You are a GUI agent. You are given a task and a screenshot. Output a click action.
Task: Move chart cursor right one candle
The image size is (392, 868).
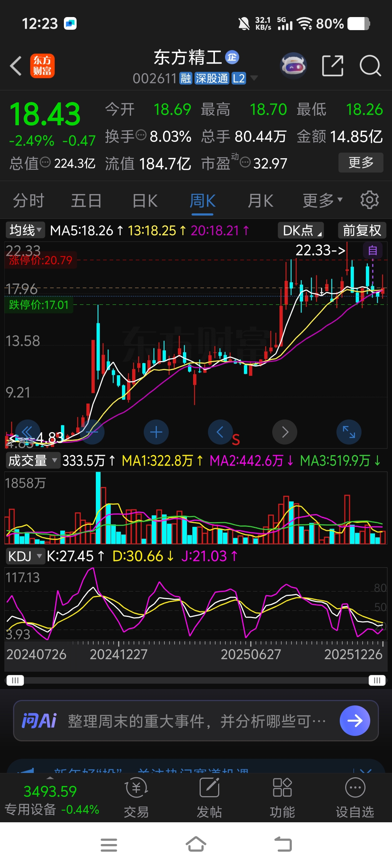click(285, 432)
